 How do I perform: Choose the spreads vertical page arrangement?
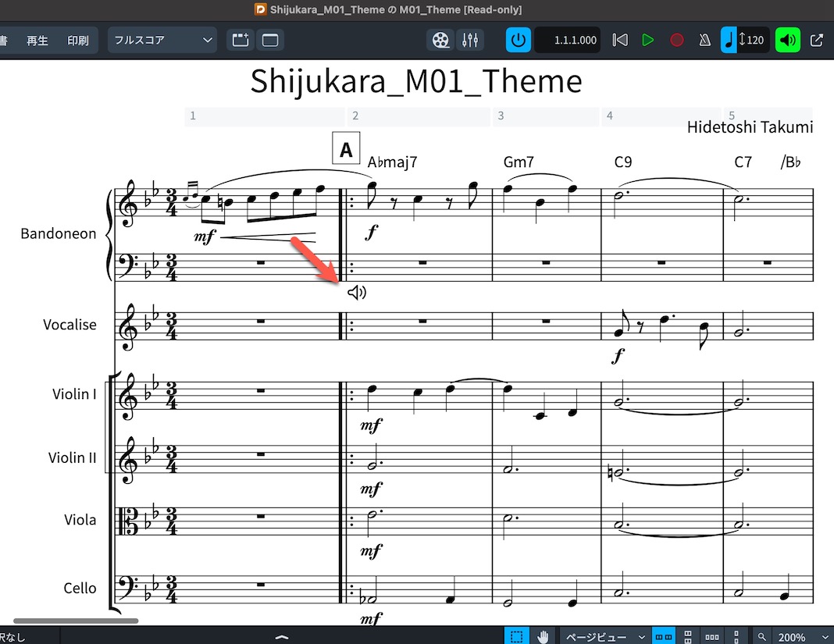click(x=688, y=636)
